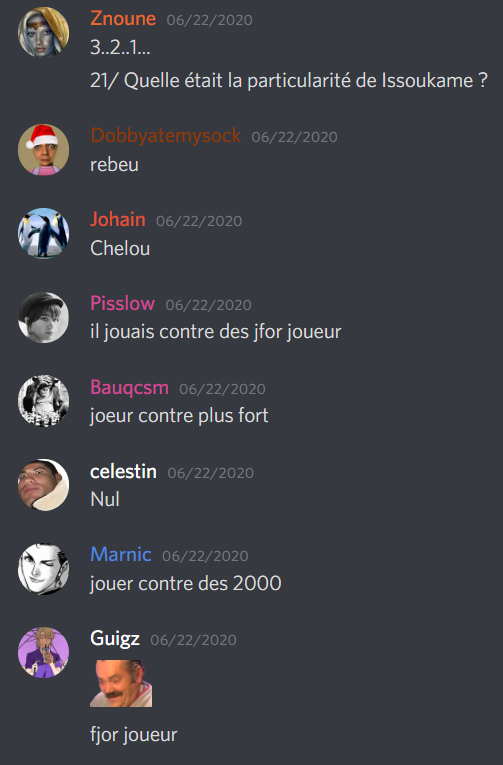Viewport: 503px width, 765px height.
Task: Open the Guigz username profile
Action: coord(115,639)
